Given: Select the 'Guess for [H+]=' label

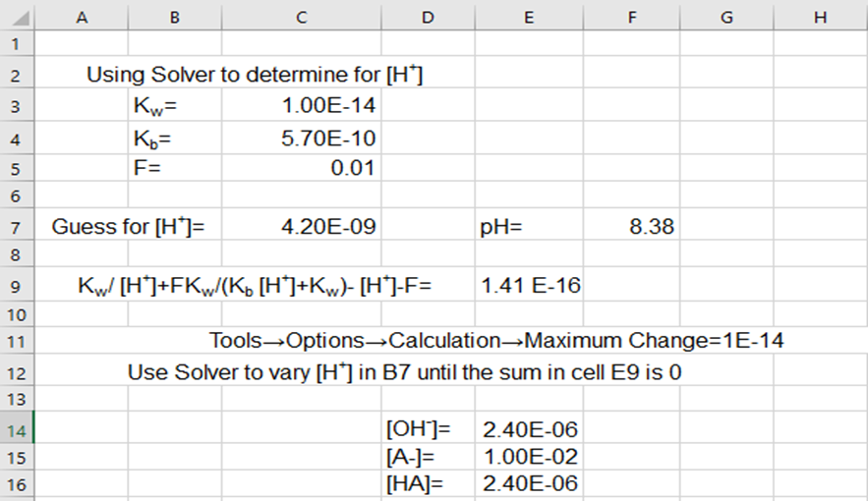Looking at the screenshot, I should pos(128,227).
